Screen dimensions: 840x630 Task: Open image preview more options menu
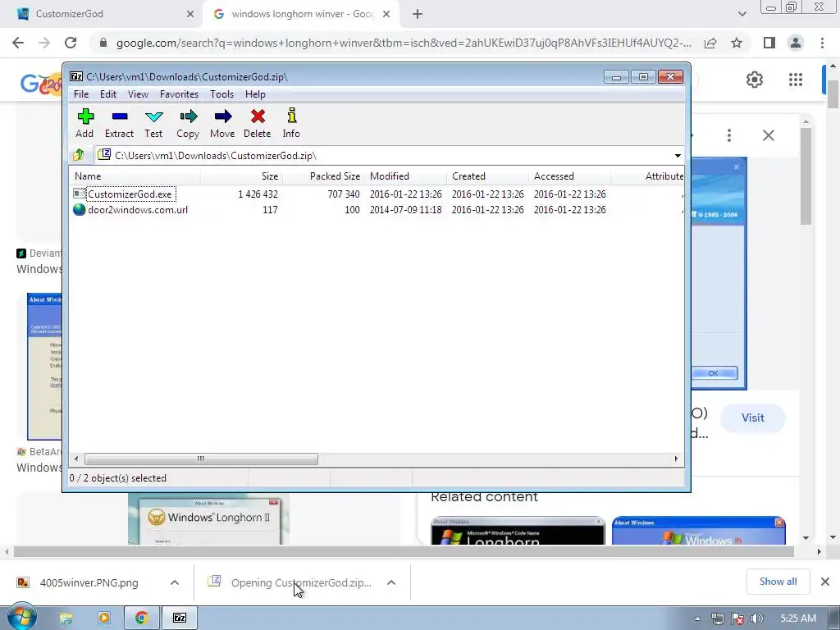729,135
